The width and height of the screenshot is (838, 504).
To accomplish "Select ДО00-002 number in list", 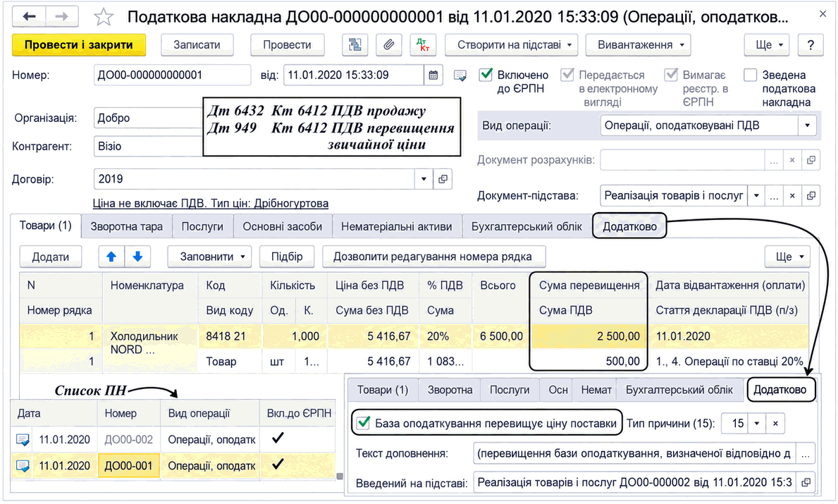I will click(x=128, y=439).
